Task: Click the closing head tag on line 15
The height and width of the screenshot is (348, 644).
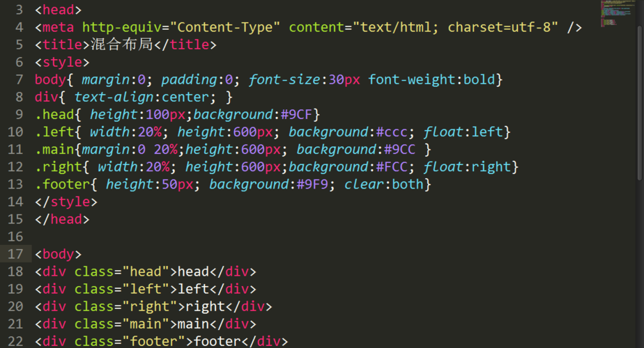Action: click(62, 219)
